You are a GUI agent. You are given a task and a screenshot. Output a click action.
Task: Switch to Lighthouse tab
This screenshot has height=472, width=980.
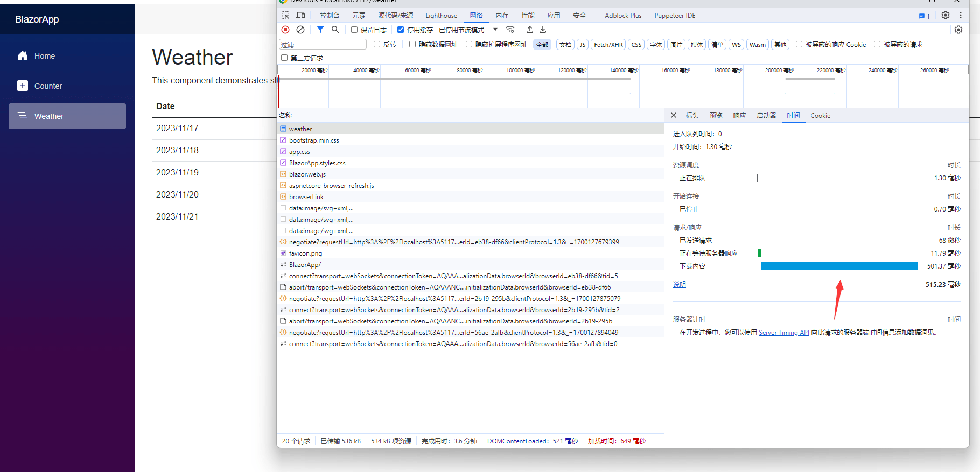[441, 16]
